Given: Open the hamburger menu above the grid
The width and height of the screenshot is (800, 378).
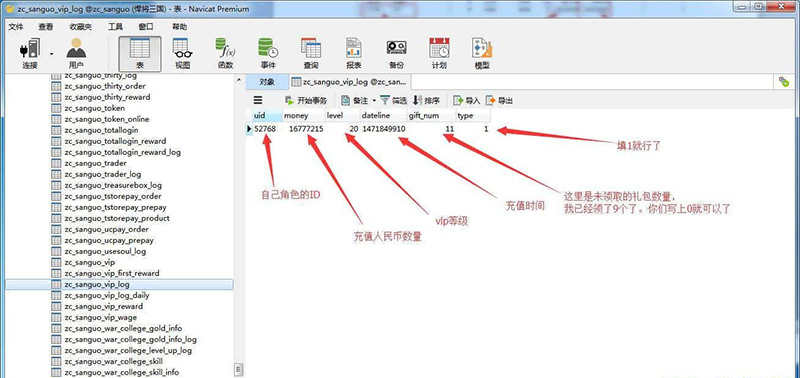Looking at the screenshot, I should 258,100.
